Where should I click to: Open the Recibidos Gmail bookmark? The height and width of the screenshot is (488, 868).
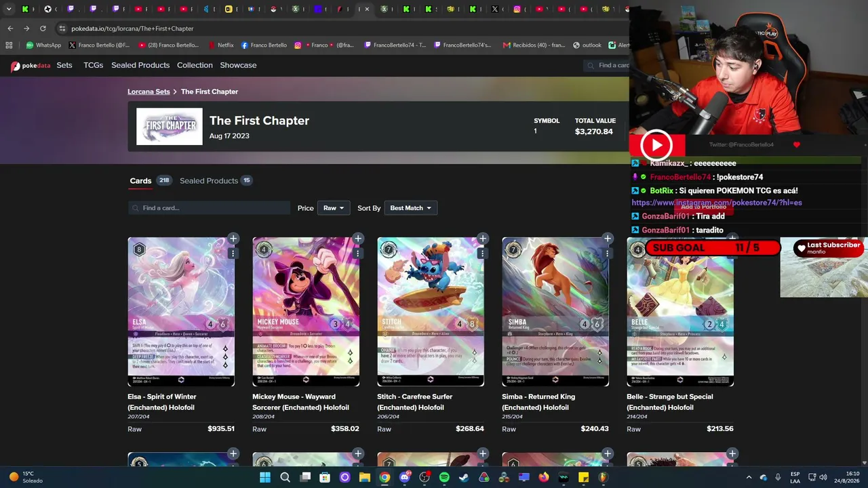[534, 45]
